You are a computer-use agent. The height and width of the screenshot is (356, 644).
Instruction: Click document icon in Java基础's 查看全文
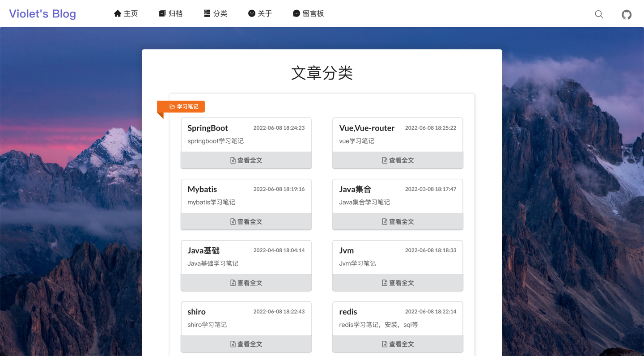pos(233,283)
